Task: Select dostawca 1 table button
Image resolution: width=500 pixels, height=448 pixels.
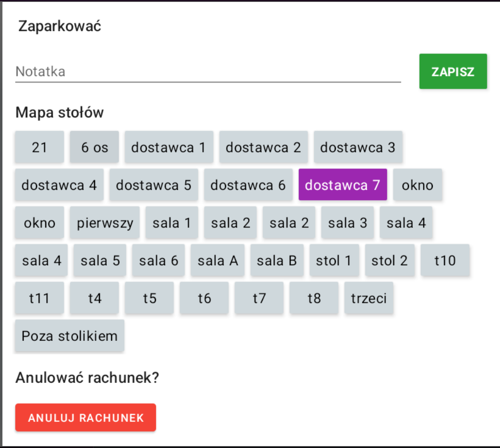Action: 169,147
